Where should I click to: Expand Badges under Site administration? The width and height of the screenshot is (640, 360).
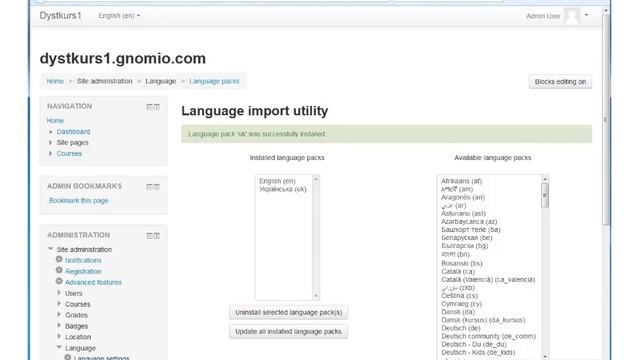point(59,326)
